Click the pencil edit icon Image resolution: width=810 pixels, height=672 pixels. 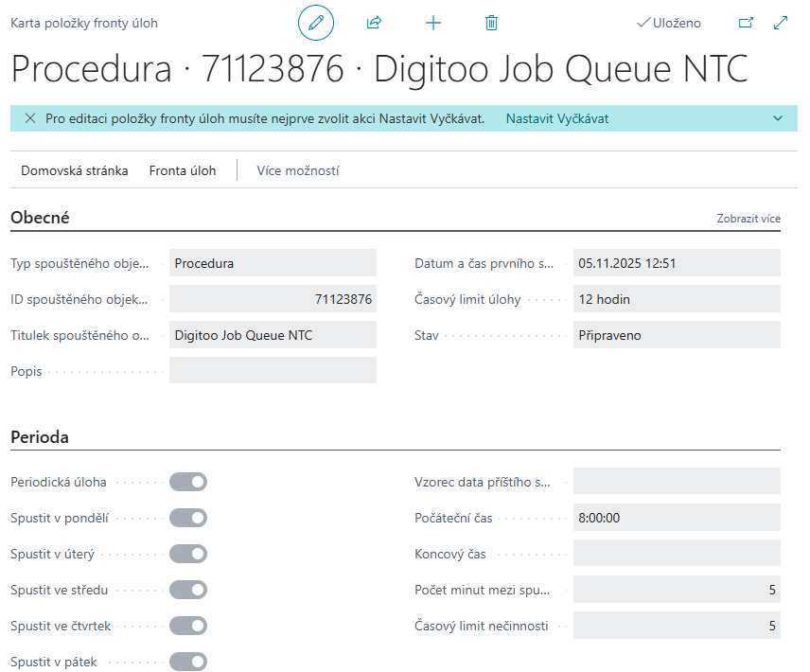[x=316, y=23]
